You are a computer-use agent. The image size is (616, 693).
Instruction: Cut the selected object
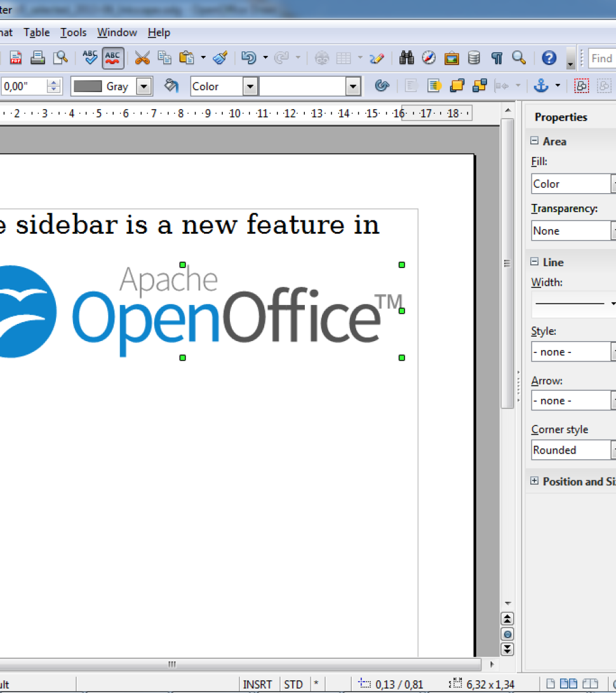142,58
